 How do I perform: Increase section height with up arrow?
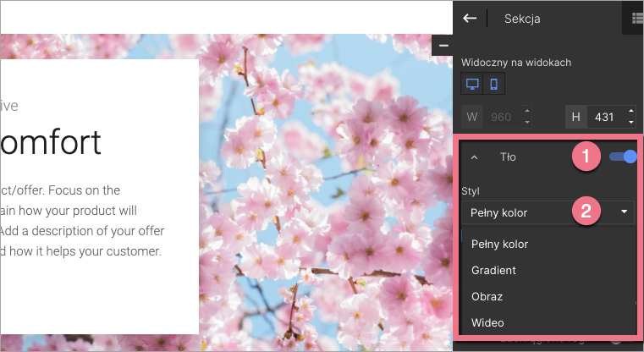[x=631, y=111]
